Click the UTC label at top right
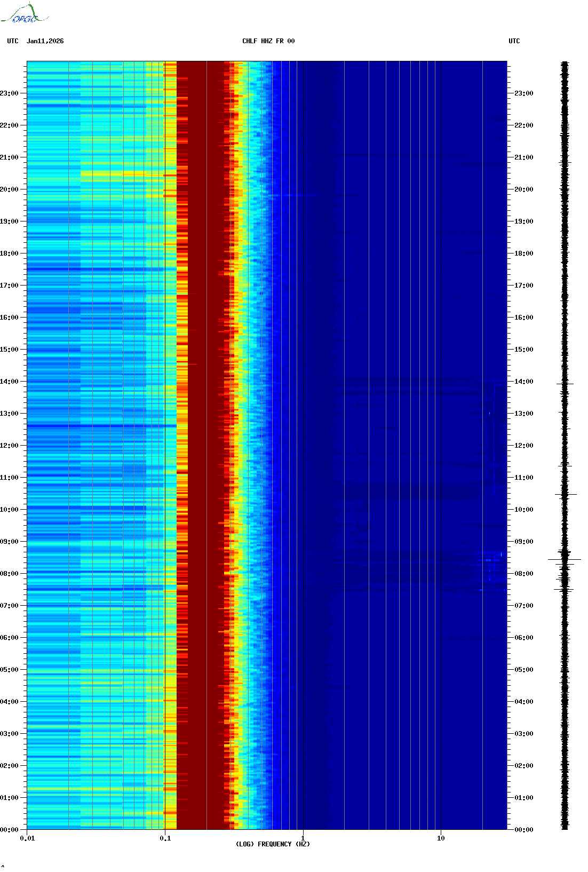The height and width of the screenshot is (872, 588). 514,41
